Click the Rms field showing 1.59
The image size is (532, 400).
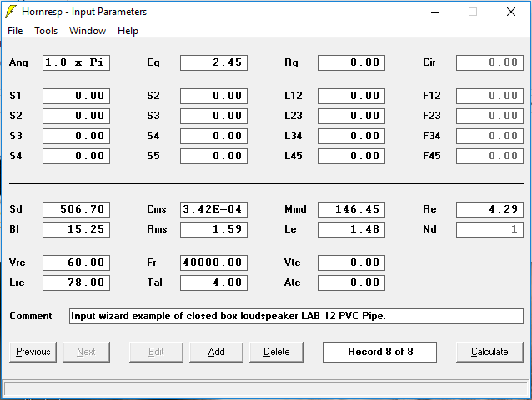click(213, 229)
